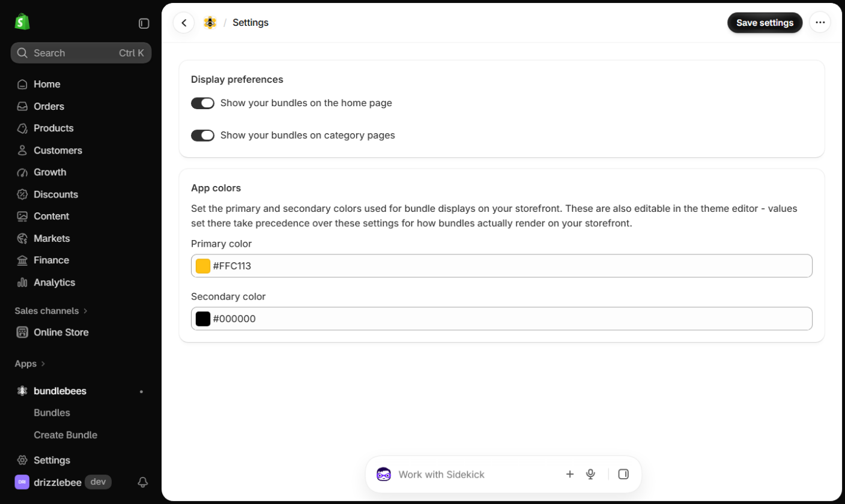Click the Secondary color hex field
Screen dimensions: 845x504
pos(501,319)
